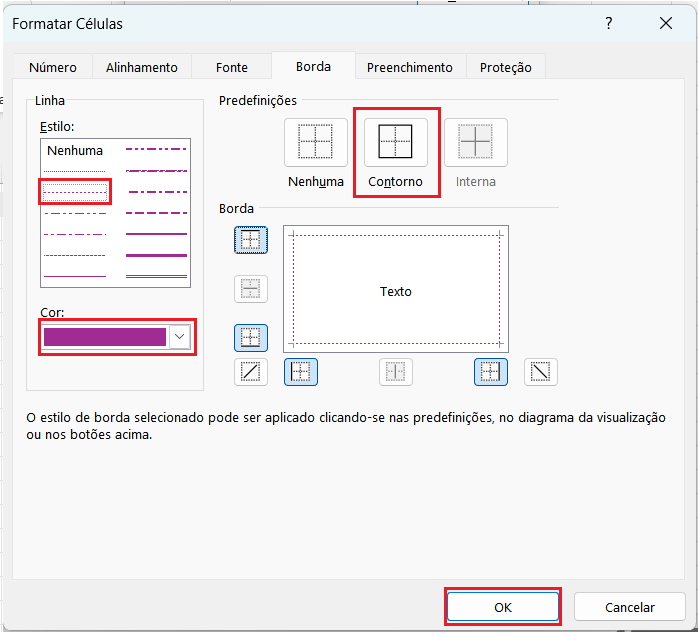Apply the Contorno outline border preset
Screen dimensions: 698x632
click(x=395, y=143)
